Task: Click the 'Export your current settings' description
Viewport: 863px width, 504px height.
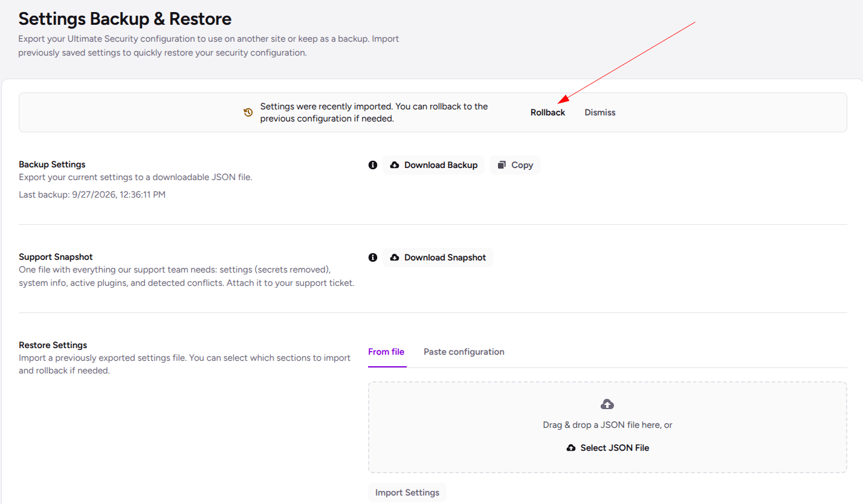Action: tap(135, 177)
